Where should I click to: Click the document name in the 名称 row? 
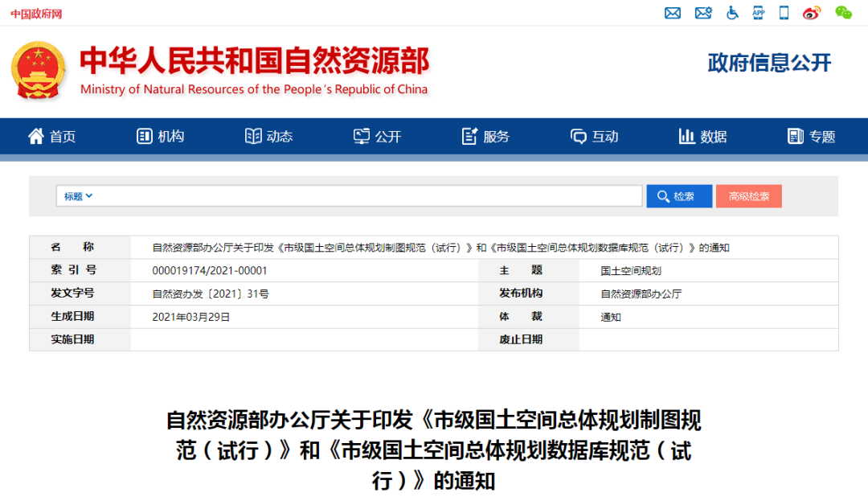tap(440, 248)
